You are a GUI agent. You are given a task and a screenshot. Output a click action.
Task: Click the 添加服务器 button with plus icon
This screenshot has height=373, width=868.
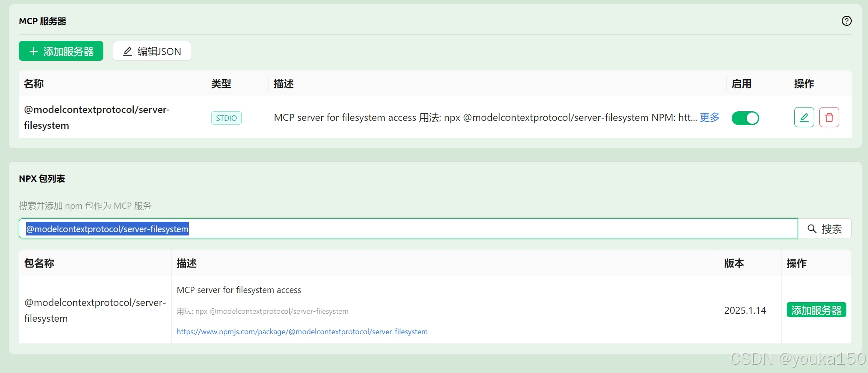click(61, 51)
